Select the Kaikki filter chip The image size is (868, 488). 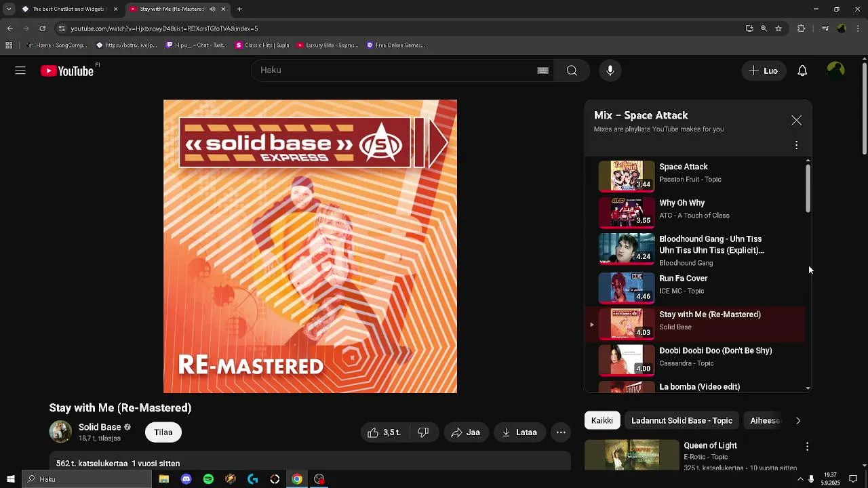(x=602, y=421)
